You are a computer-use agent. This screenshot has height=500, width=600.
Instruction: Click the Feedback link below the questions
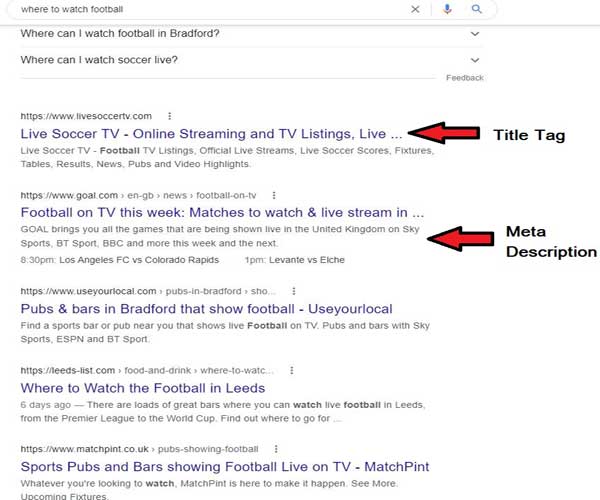(x=465, y=78)
